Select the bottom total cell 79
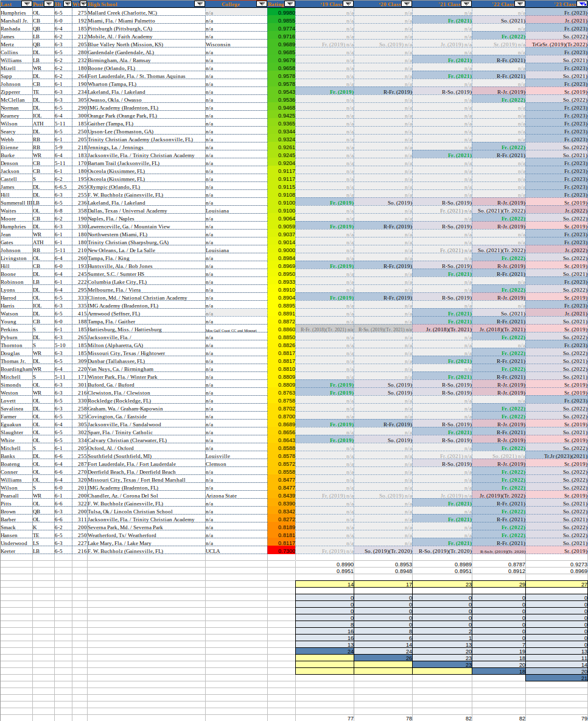The image size is (588, 721). 557,718
